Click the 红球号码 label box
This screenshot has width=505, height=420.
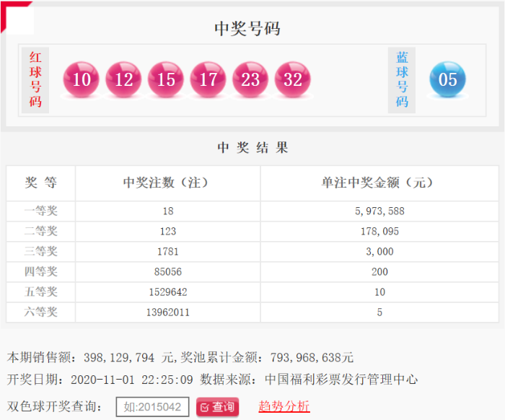35,79
